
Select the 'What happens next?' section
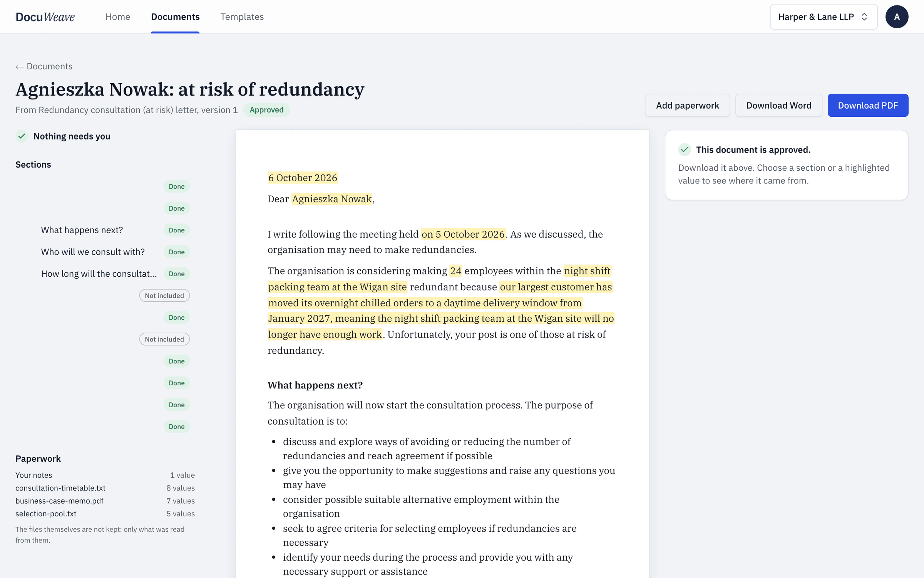pos(103,230)
